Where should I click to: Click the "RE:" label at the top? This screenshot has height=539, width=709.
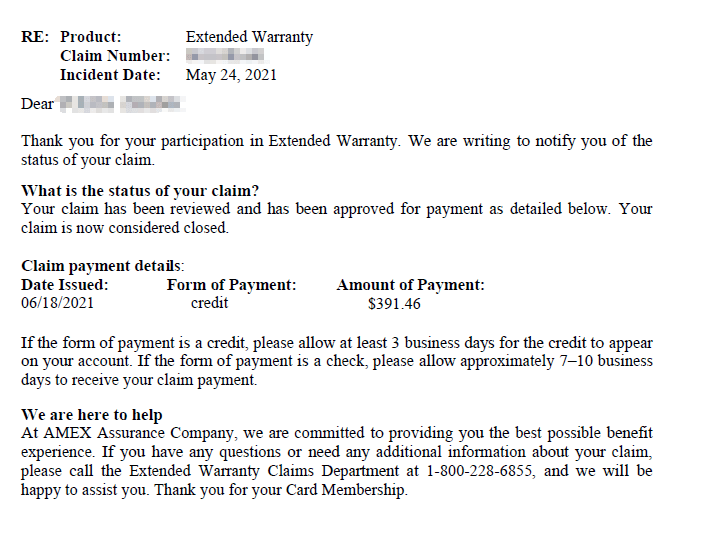click(35, 37)
